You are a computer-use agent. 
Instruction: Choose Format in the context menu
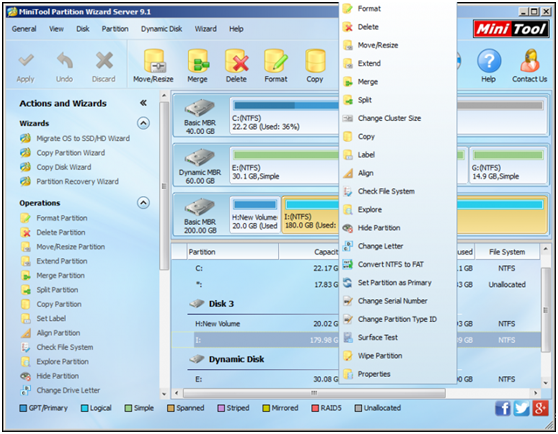click(x=398, y=9)
